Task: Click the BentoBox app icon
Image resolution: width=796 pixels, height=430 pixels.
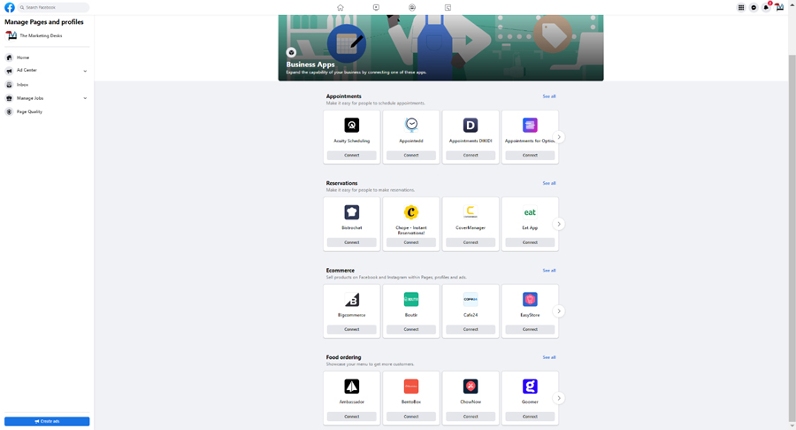Action: tap(411, 386)
